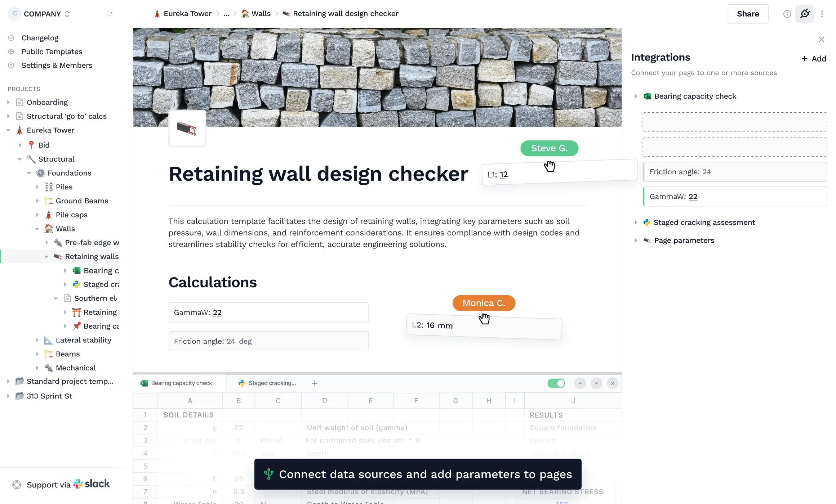Click the plus icon to add a new spreadsheet tab
Image resolution: width=836 pixels, height=504 pixels.
pos(314,383)
